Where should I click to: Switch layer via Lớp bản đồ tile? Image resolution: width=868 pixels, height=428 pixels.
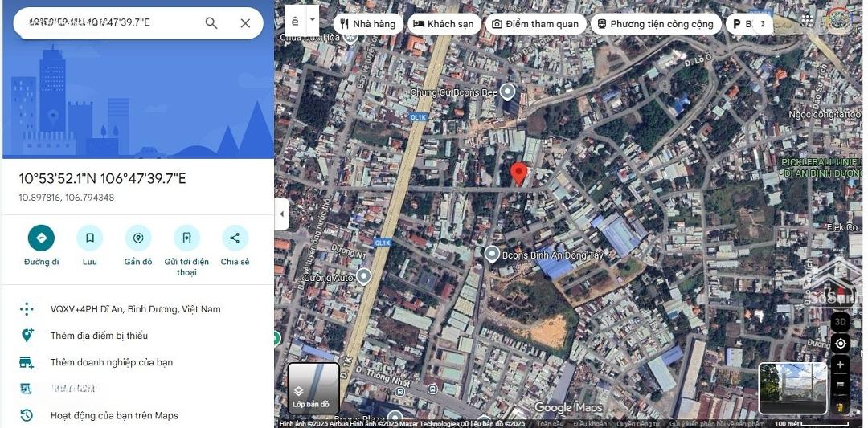tap(313, 389)
